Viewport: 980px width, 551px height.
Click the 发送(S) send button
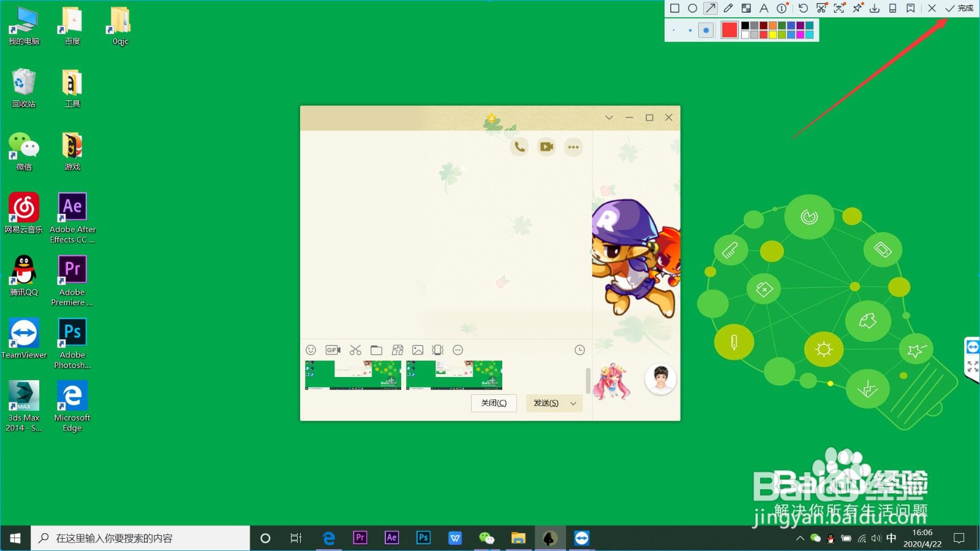click(x=546, y=403)
